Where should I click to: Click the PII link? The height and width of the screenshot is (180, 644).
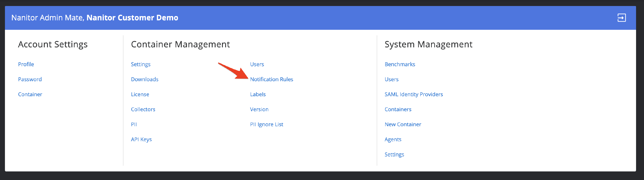[134, 124]
